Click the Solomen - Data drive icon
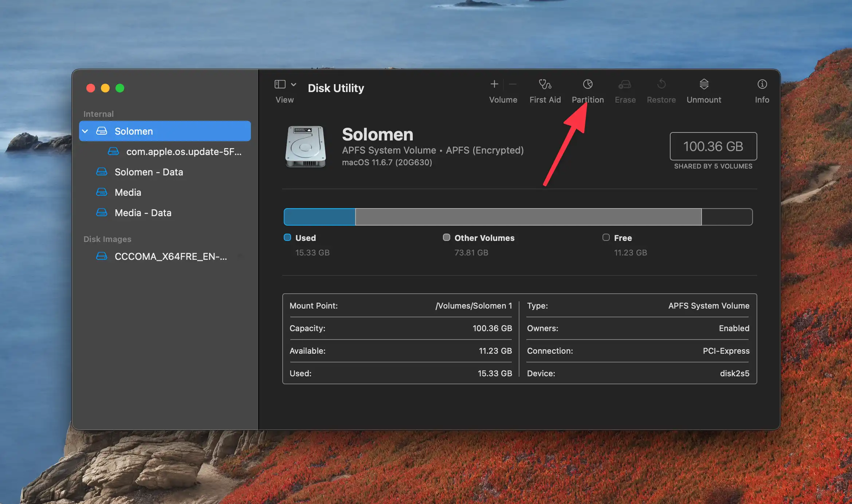852x504 pixels. click(102, 171)
